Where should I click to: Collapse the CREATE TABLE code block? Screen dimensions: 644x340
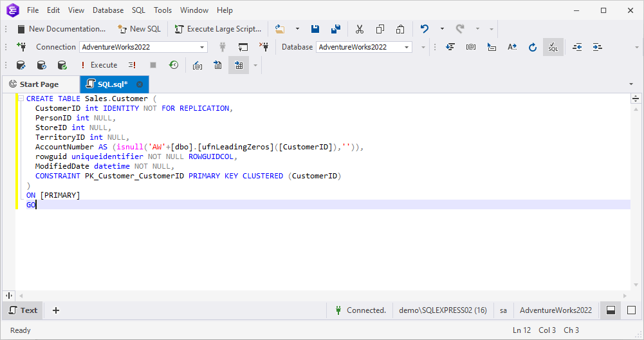(21, 99)
